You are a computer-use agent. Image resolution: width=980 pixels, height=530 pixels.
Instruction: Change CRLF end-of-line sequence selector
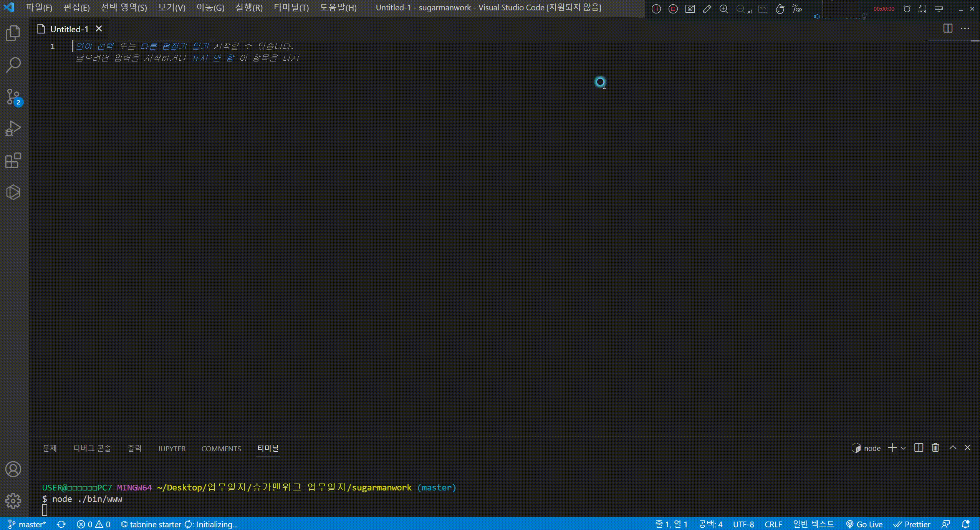tap(773, 524)
